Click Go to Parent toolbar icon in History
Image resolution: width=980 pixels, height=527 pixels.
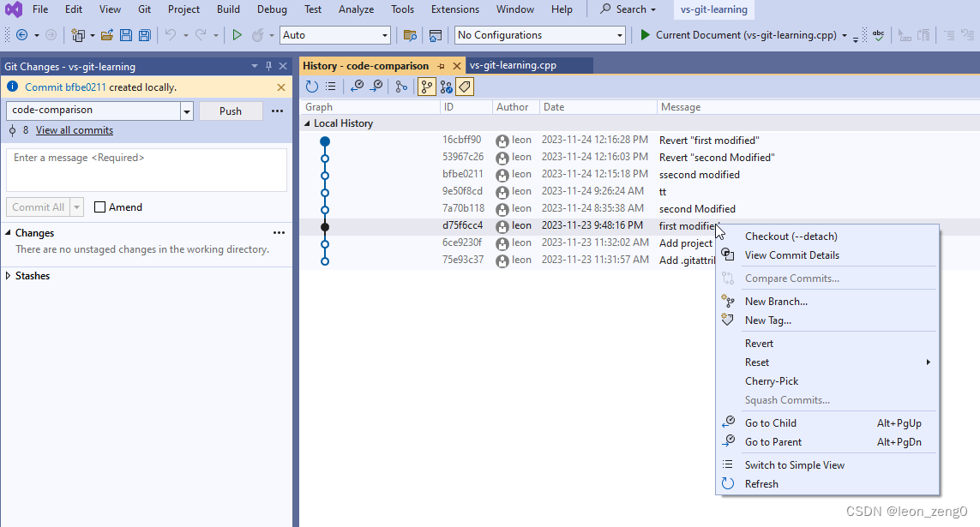pyautogui.click(x=376, y=87)
